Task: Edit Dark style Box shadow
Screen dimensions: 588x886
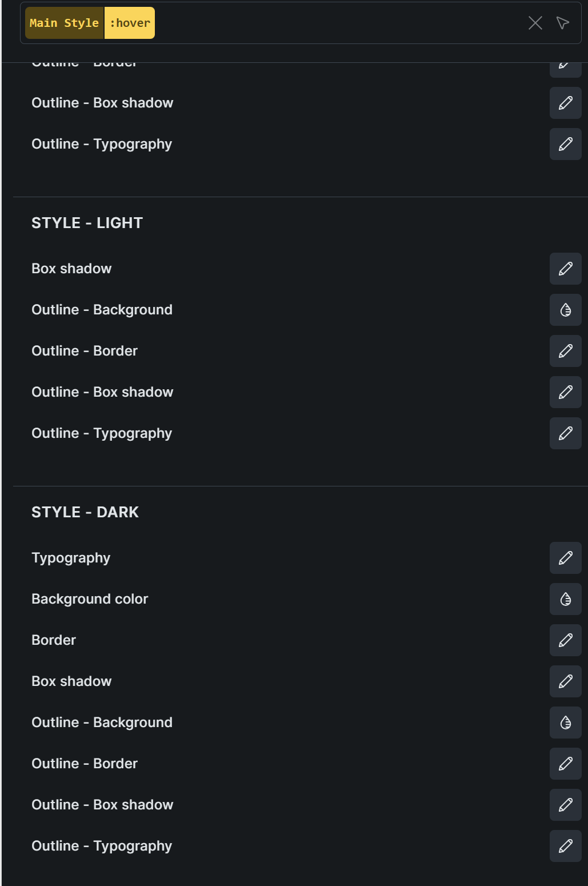Action: coord(565,681)
